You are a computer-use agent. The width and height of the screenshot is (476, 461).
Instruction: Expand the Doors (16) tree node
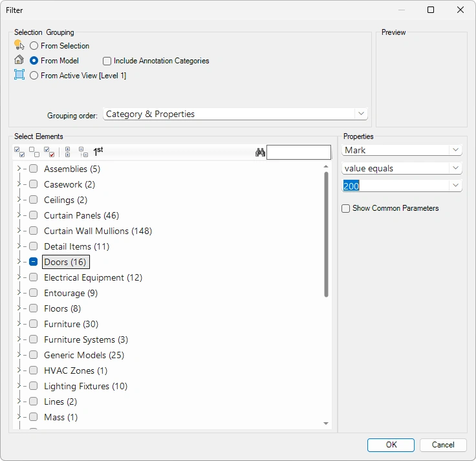tap(19, 261)
